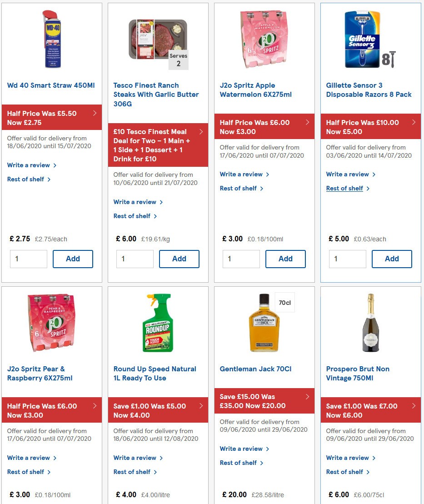Click the Round Up spray bottle image

[x=158, y=323]
